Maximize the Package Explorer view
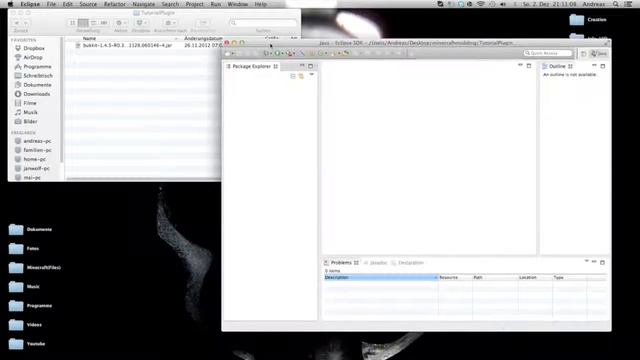This screenshot has height=360, width=640. [x=311, y=66]
